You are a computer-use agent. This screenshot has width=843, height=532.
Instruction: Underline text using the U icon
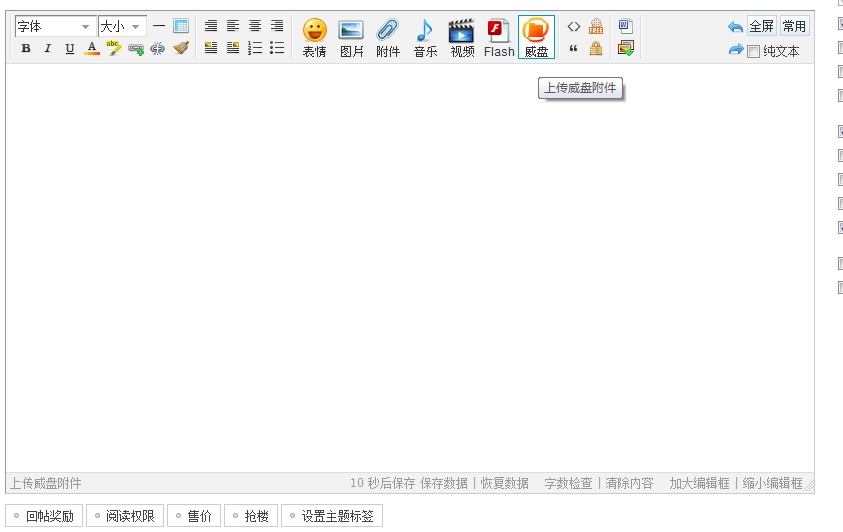point(70,48)
